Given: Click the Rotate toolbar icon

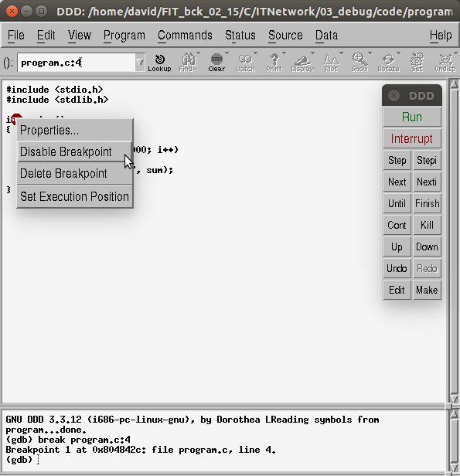Looking at the screenshot, I should coord(388,63).
